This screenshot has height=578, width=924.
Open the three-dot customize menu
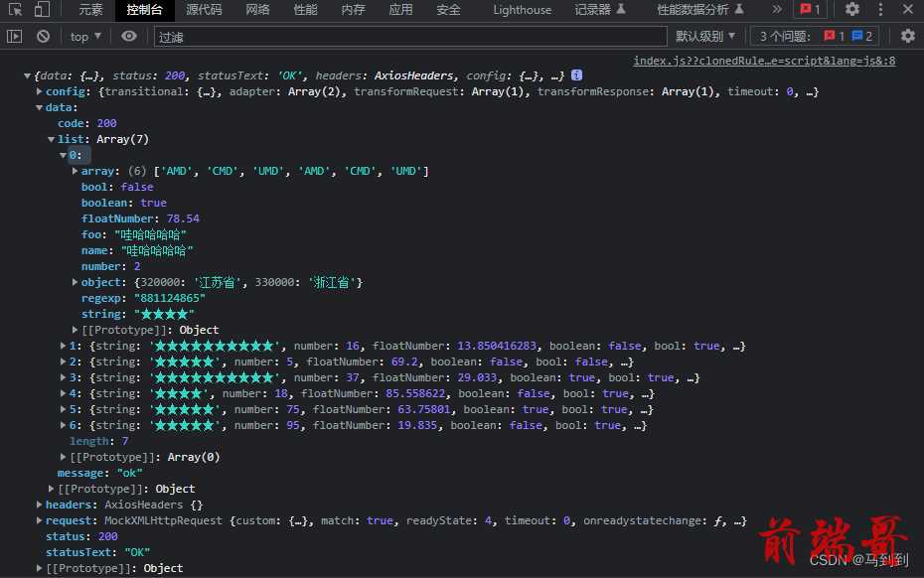click(x=880, y=9)
